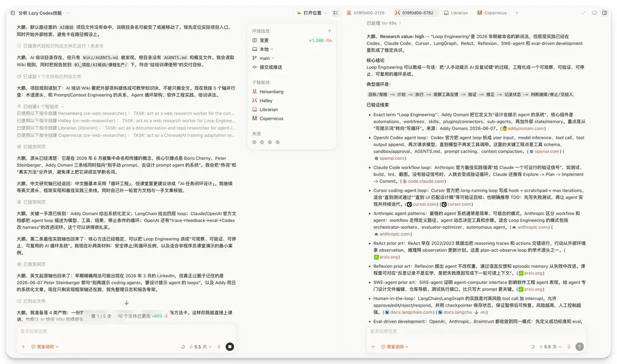The height and width of the screenshot is (364, 617).
Task: Open the arxiv.org link under ReAct prior art
Action: (385, 257)
